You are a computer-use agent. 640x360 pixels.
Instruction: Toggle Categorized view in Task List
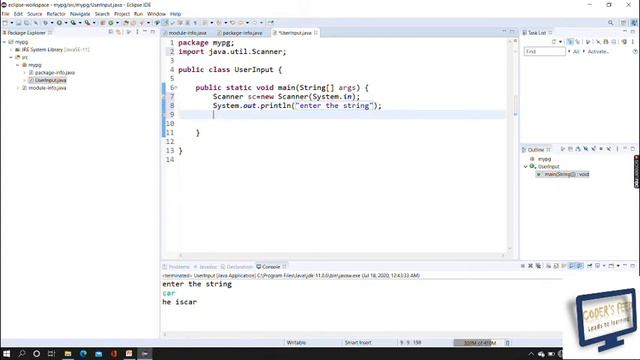(x=570, y=42)
